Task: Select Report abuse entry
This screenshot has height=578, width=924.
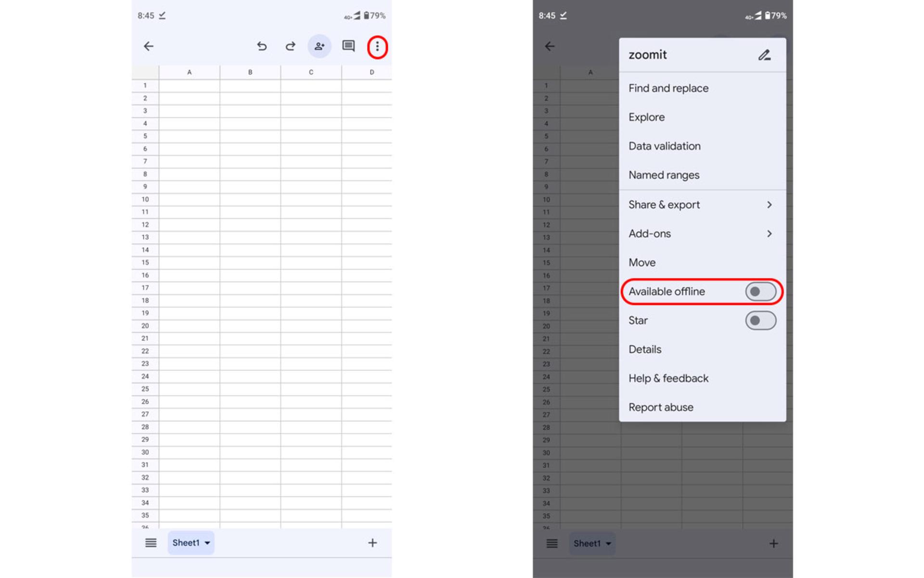Action: pos(661,407)
